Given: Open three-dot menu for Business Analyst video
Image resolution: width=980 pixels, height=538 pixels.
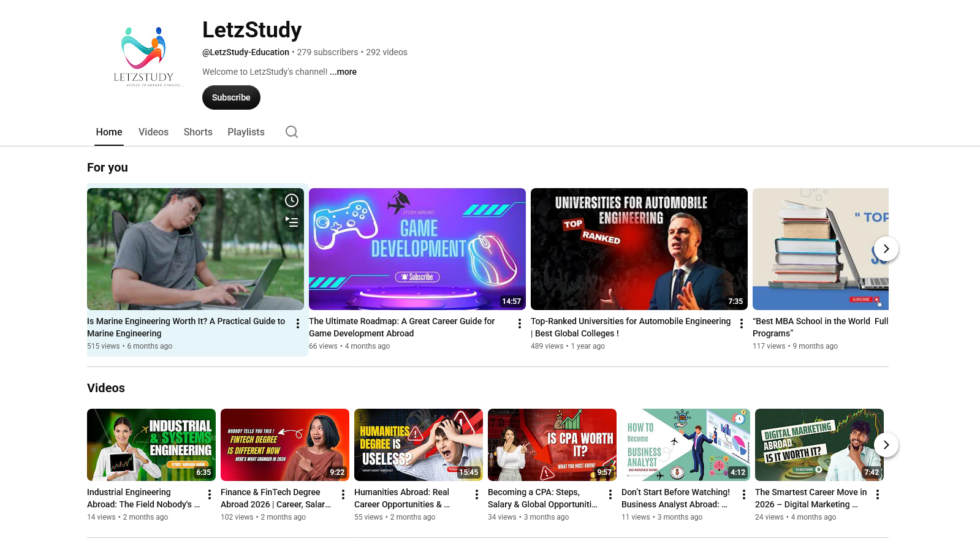Looking at the screenshot, I should click(744, 494).
